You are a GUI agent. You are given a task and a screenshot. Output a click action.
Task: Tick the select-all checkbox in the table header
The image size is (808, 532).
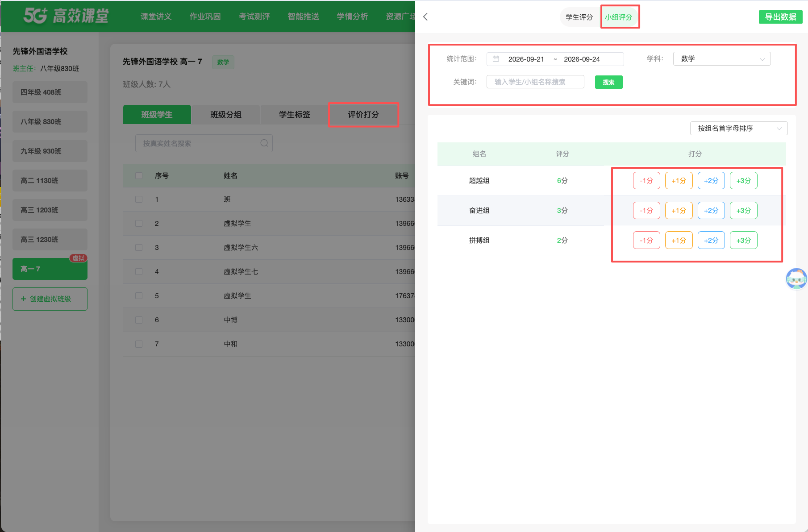[x=139, y=176]
